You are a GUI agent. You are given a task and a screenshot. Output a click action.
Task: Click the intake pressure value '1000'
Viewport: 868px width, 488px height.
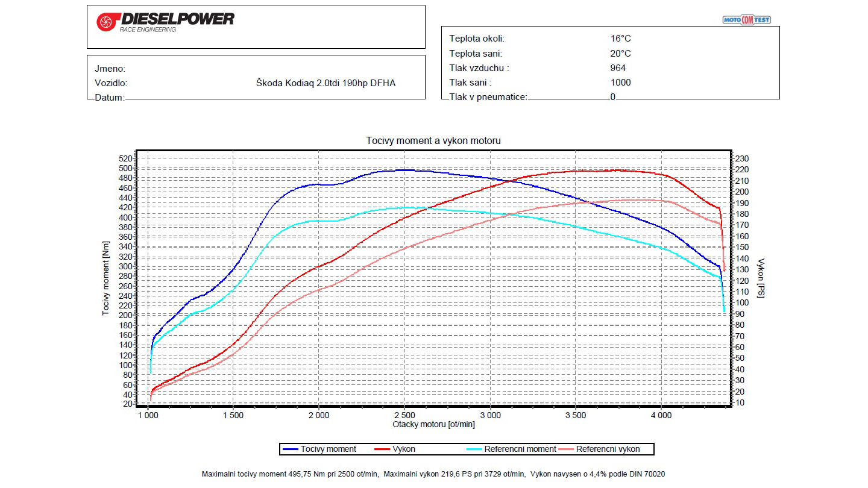(x=620, y=83)
